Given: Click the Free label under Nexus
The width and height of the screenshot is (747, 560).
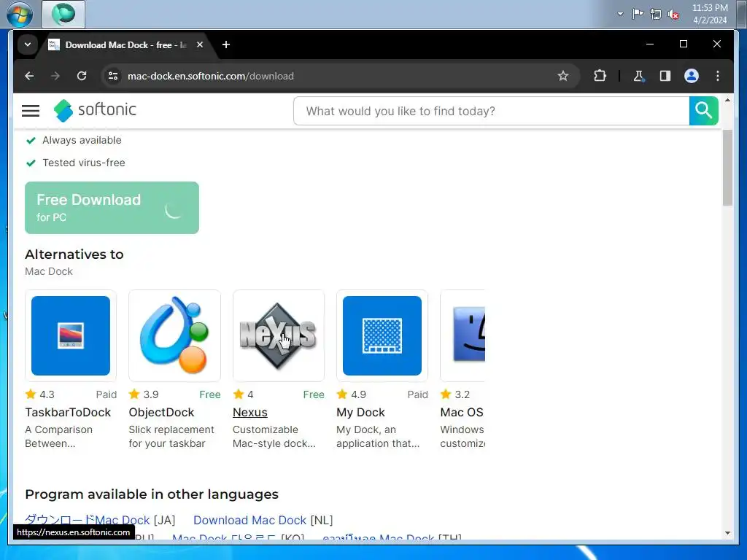Looking at the screenshot, I should (x=314, y=394).
